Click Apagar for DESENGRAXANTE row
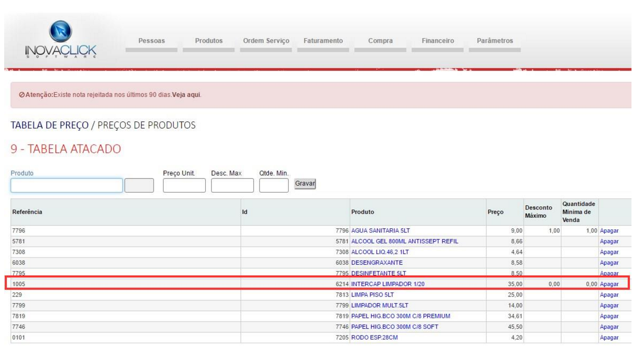This screenshot has width=644, height=347. [609, 263]
